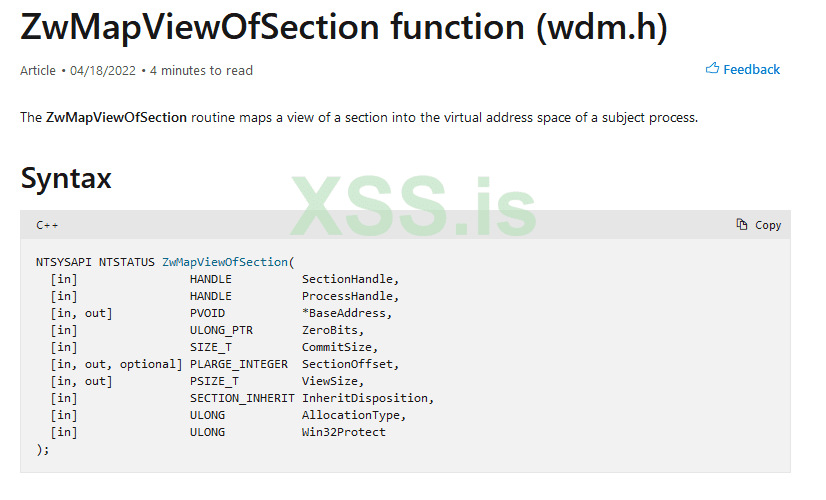Click the *BaseAddress parameter in code
Screen dimensions: 826x500
click(x=347, y=313)
